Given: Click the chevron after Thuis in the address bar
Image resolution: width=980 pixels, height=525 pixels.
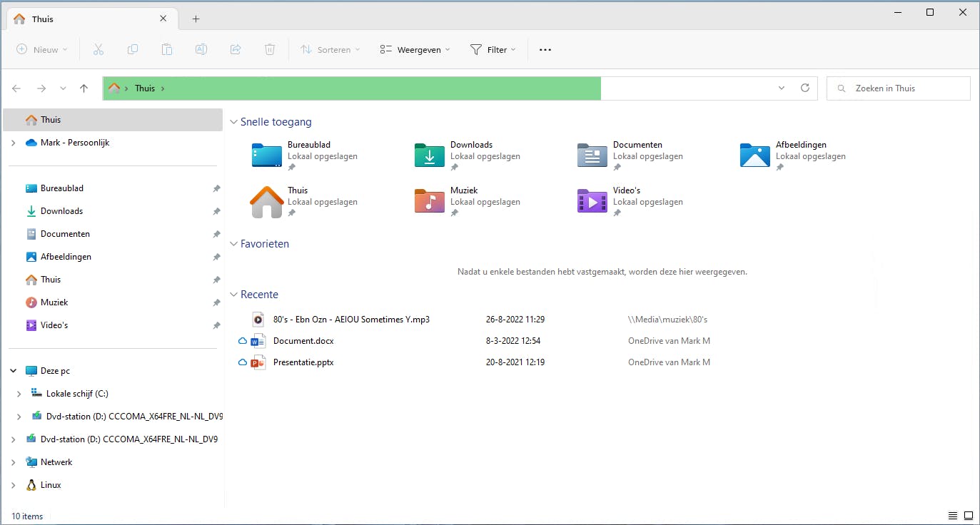Looking at the screenshot, I should click(x=163, y=88).
